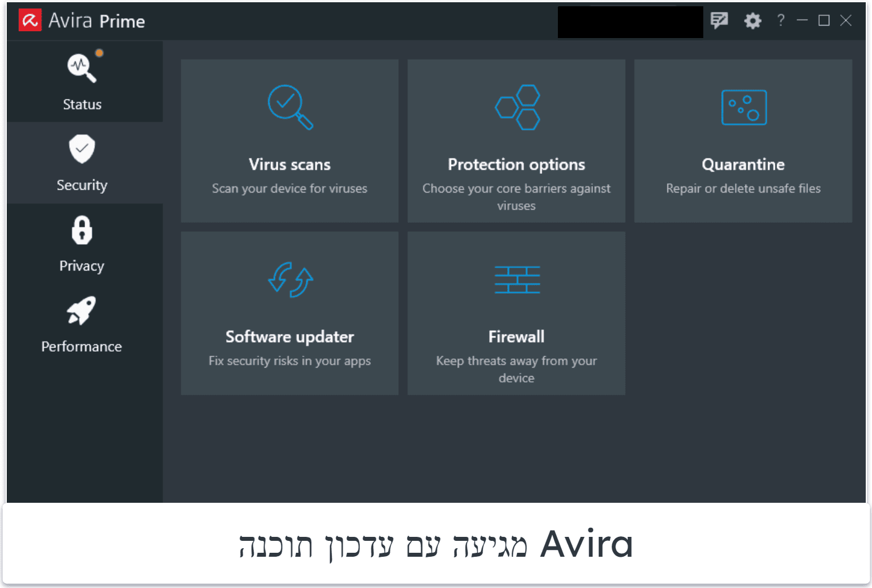Open the Privacy padlock icon in the sidebar
Image resolution: width=872 pixels, height=588 pixels.
tap(82, 230)
